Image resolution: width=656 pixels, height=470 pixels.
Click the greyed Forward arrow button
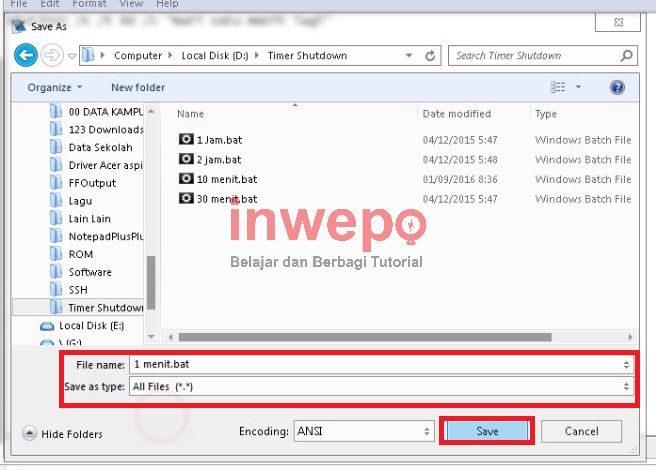(52, 55)
